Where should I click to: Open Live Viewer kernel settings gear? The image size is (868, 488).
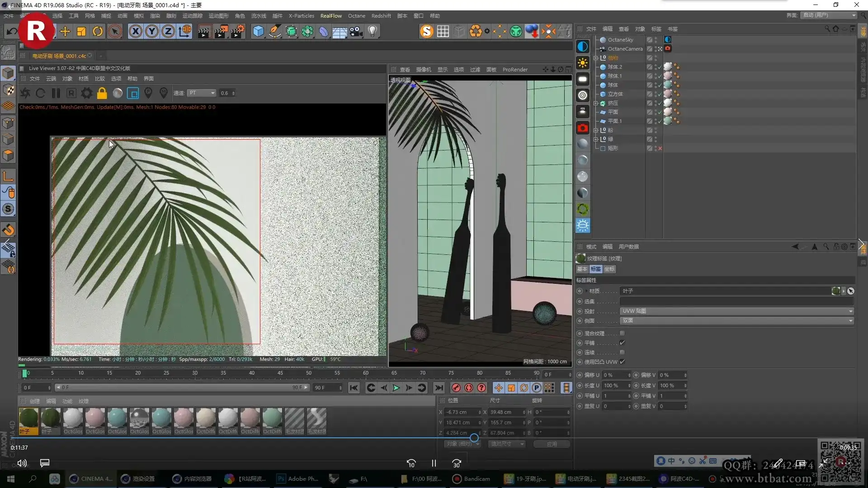[86, 93]
